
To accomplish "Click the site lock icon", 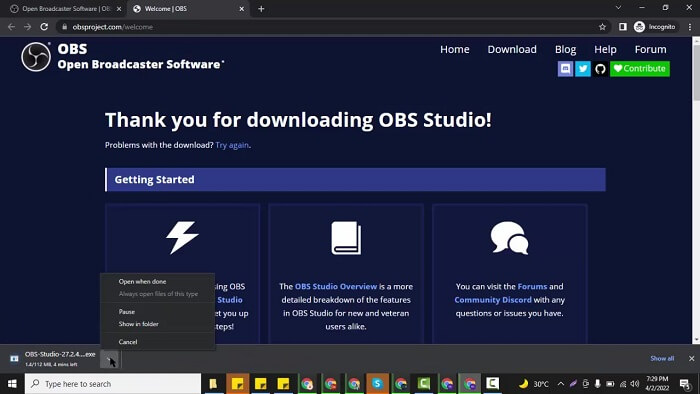I will pos(65,27).
